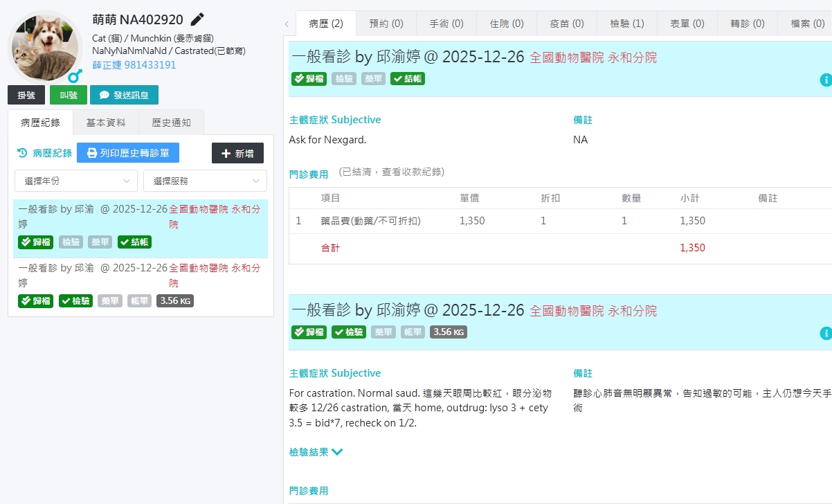Toggle the green 結帳 badge in first visit header
The width and height of the screenshot is (832, 504).
(408, 78)
